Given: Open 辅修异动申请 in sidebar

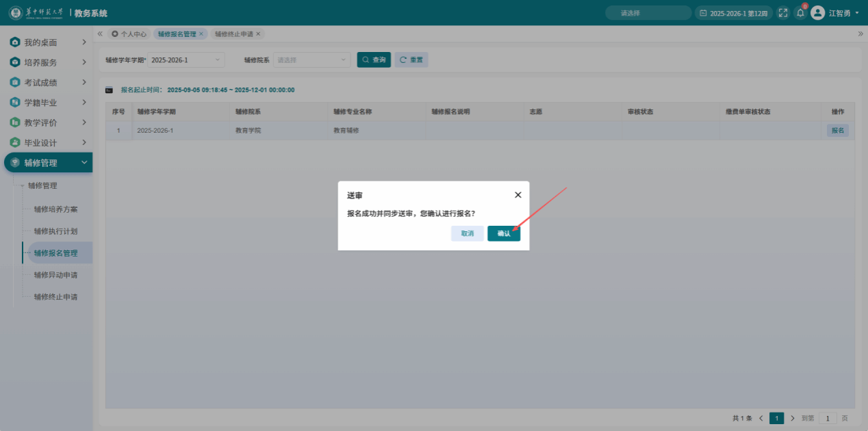Looking at the screenshot, I should click(x=55, y=275).
